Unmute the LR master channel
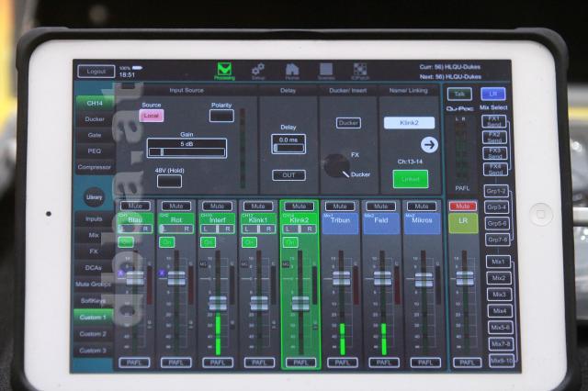 (x=462, y=207)
